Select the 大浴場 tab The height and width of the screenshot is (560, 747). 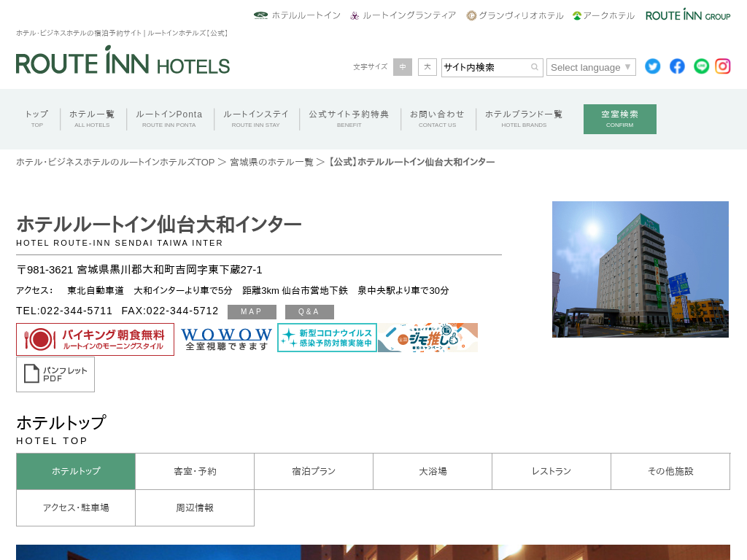tap(433, 472)
